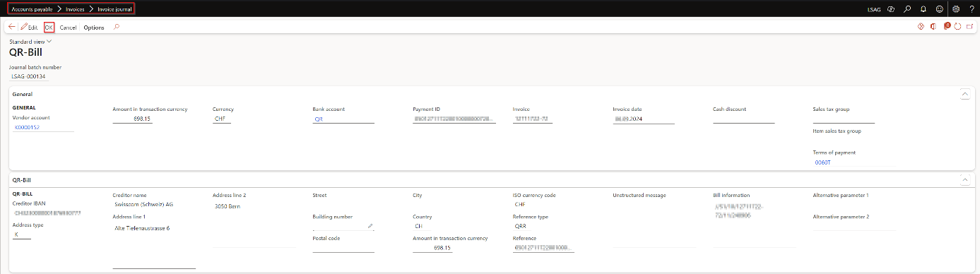Click the QR-Bill amount 698.15 field

[432, 248]
